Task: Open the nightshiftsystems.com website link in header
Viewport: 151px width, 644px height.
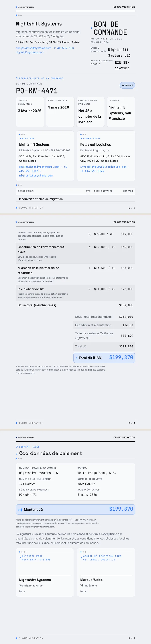Action: (x=30, y=52)
